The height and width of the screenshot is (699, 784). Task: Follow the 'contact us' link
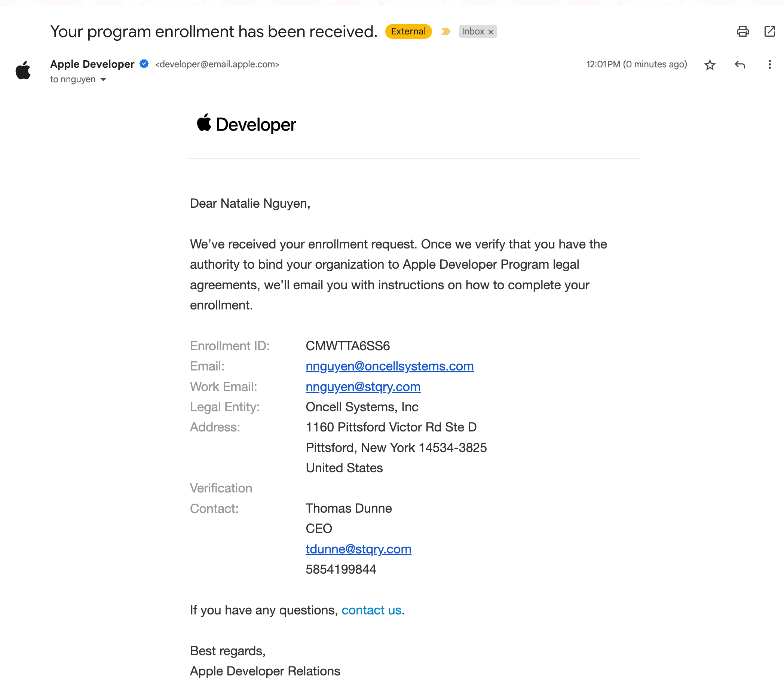[x=371, y=610]
